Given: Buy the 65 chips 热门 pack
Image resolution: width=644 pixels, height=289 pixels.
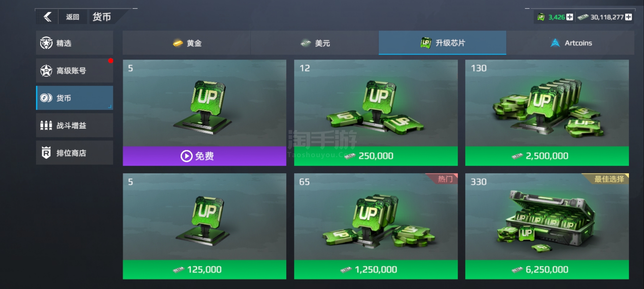Looking at the screenshot, I should point(376,269).
